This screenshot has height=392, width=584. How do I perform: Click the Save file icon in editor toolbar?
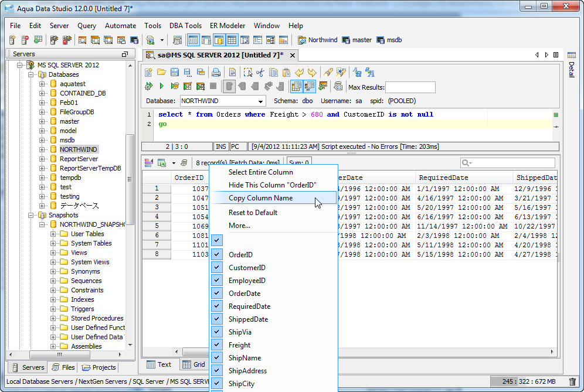click(175, 73)
